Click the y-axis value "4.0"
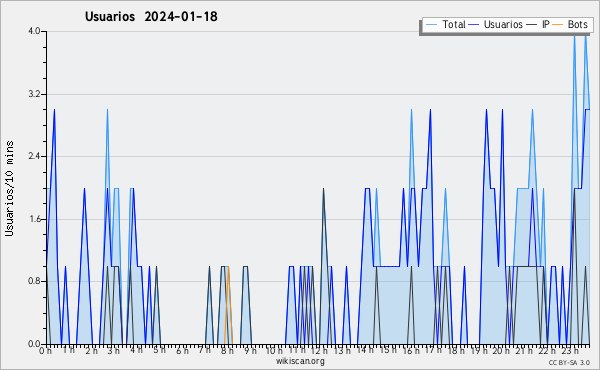The image size is (600, 370). (34, 31)
